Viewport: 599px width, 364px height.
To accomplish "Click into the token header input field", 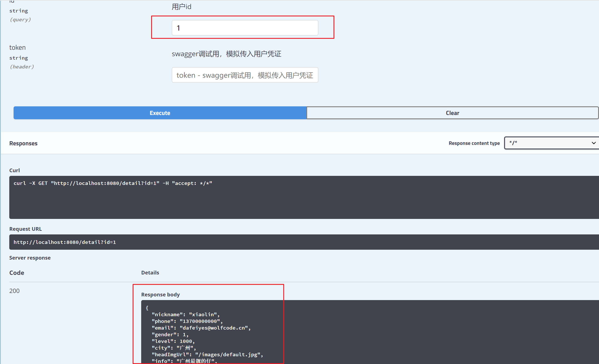I will pos(245,75).
